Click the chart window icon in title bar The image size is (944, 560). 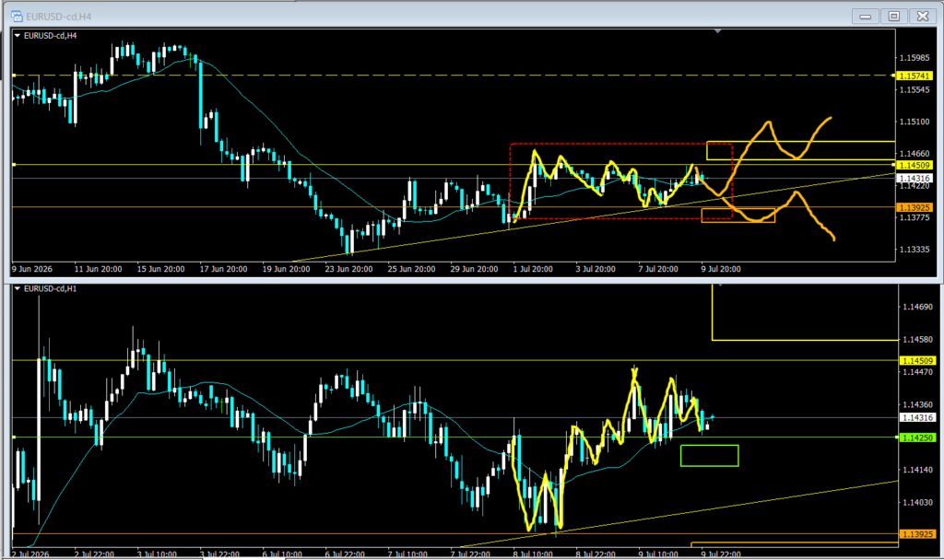pyautogui.click(x=17, y=17)
